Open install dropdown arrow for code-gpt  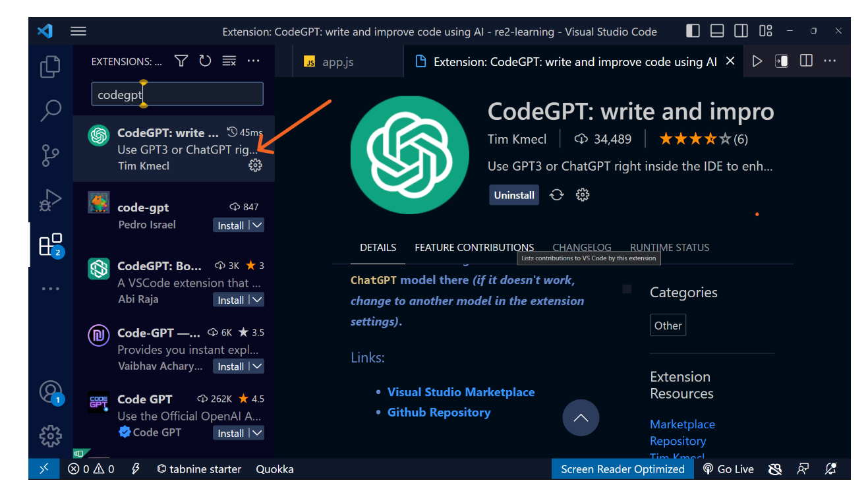pyautogui.click(x=258, y=225)
